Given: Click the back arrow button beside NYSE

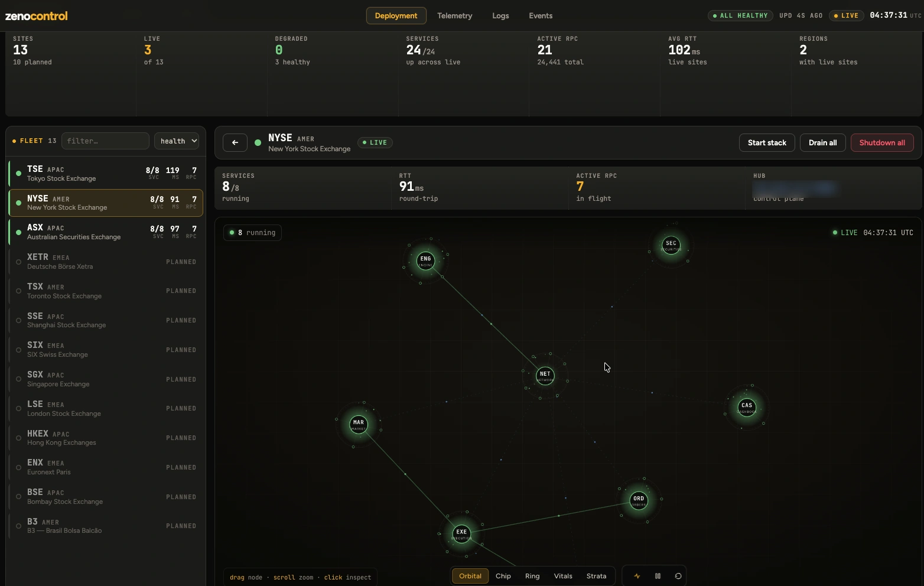Looking at the screenshot, I should (235, 142).
